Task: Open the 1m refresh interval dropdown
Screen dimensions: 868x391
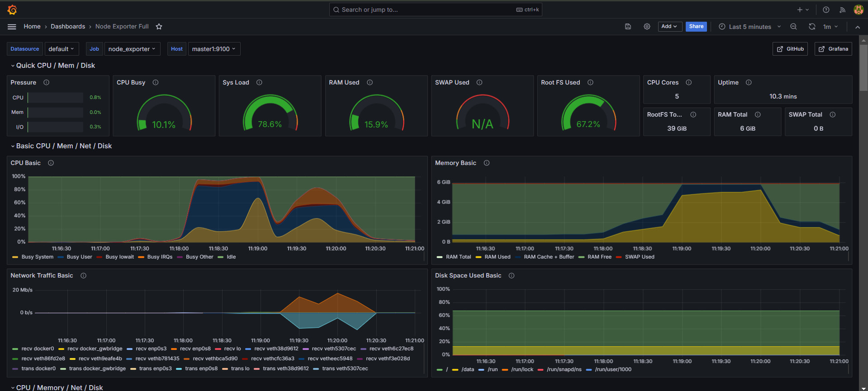Action: point(830,27)
